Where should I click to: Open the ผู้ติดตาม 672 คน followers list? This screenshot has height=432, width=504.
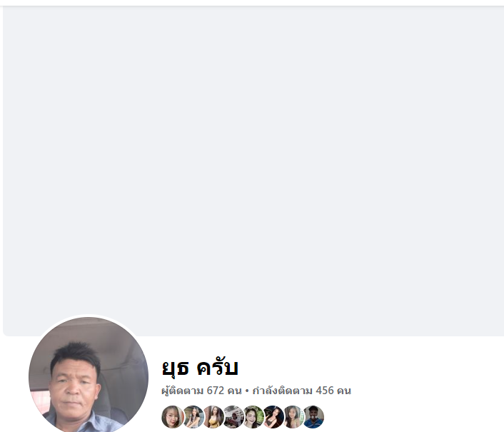(201, 391)
